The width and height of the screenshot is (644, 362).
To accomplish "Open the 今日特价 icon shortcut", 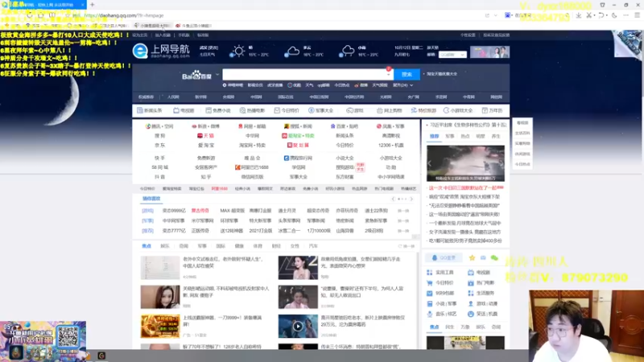I will tap(287, 110).
